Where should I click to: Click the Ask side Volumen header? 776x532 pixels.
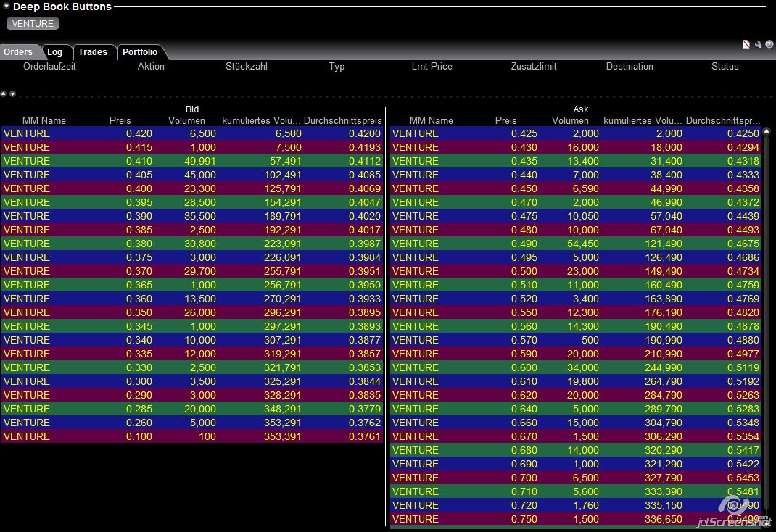pos(570,120)
